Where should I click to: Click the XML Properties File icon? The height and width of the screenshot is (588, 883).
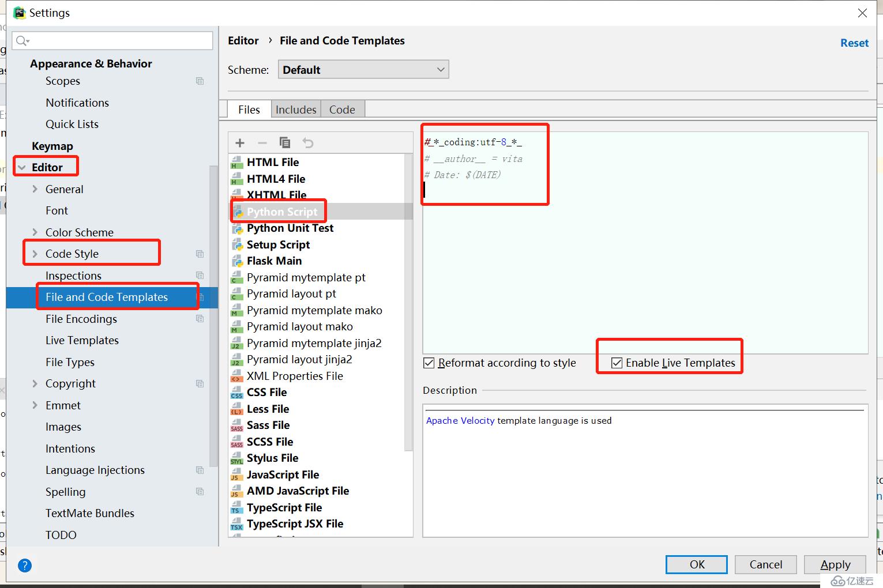click(x=236, y=376)
